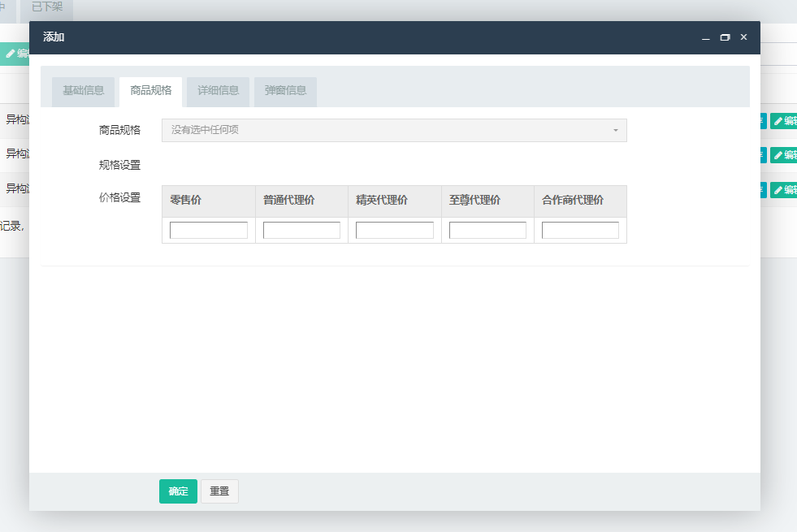This screenshot has height=532, width=797.
Task: Open the 弹窗信息 tab
Action: (x=285, y=90)
